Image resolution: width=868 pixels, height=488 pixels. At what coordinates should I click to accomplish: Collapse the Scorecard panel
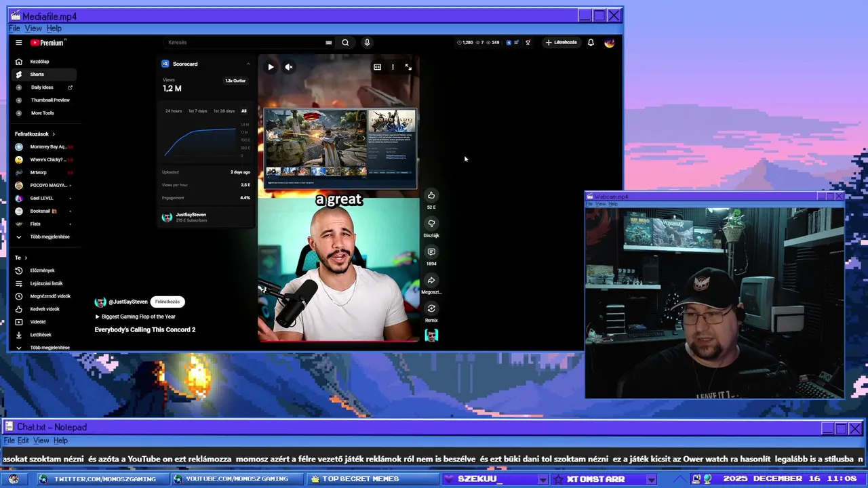[248, 64]
